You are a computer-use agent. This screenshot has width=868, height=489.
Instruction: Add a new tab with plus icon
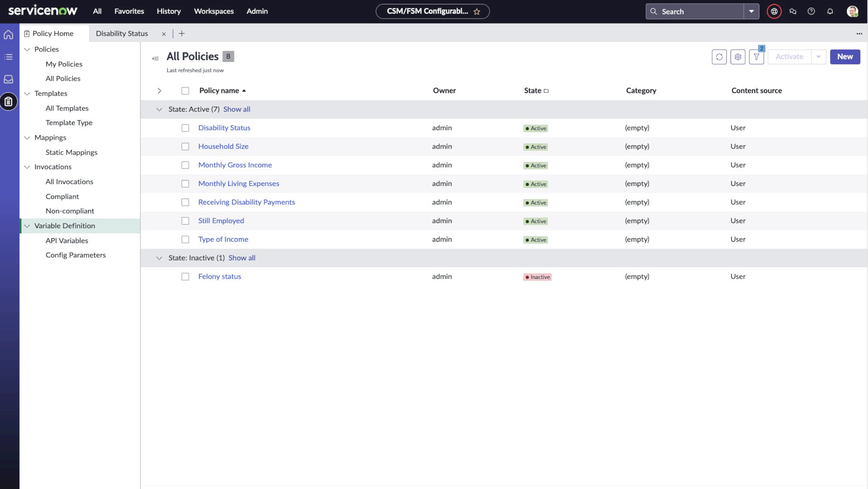pos(182,33)
